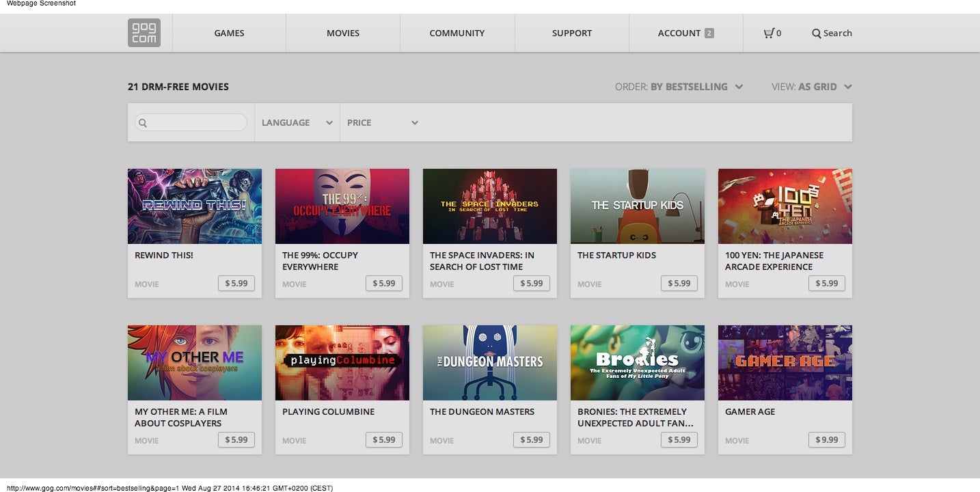
Task: Click PLAYING COLUMBINE title link
Action: coord(329,412)
